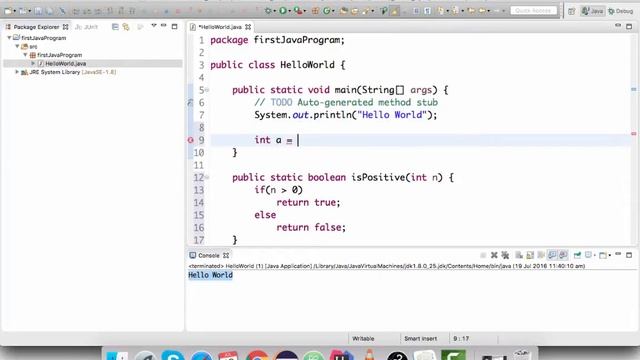Toggle Show Console on Standard Out change

(x=552, y=256)
